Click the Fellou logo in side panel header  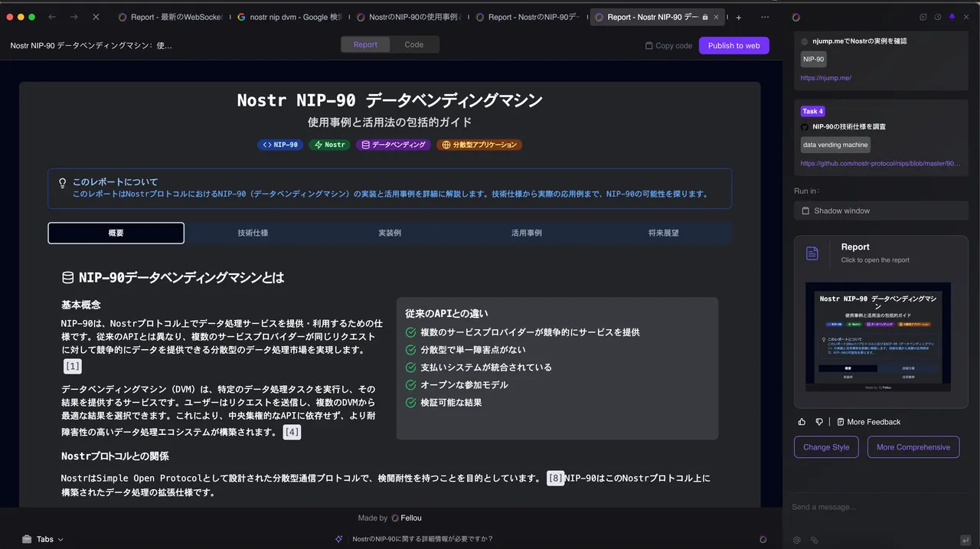[796, 17]
